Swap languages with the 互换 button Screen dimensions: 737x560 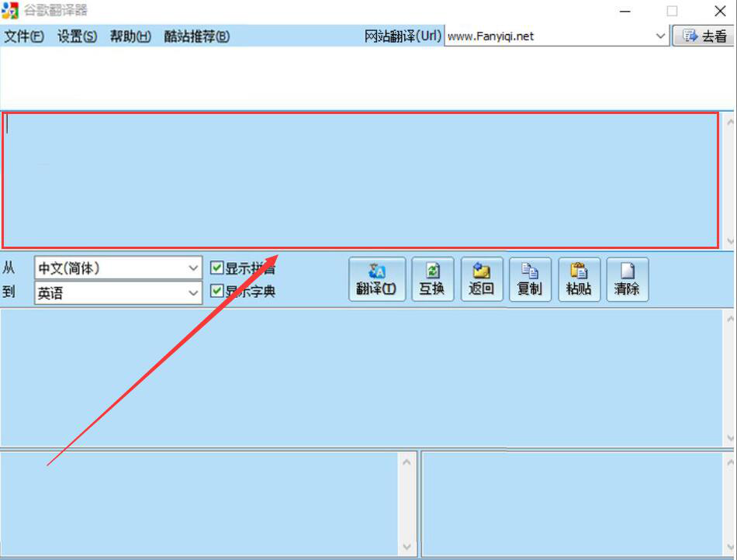pos(432,279)
